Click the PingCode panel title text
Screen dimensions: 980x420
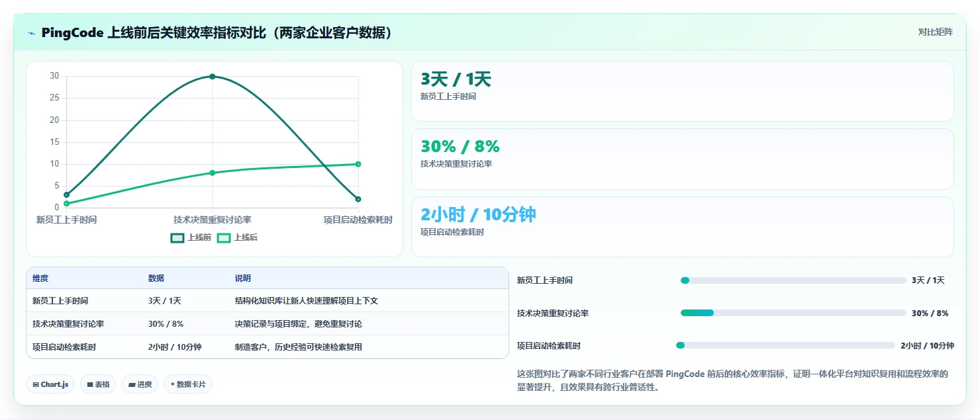click(x=217, y=32)
